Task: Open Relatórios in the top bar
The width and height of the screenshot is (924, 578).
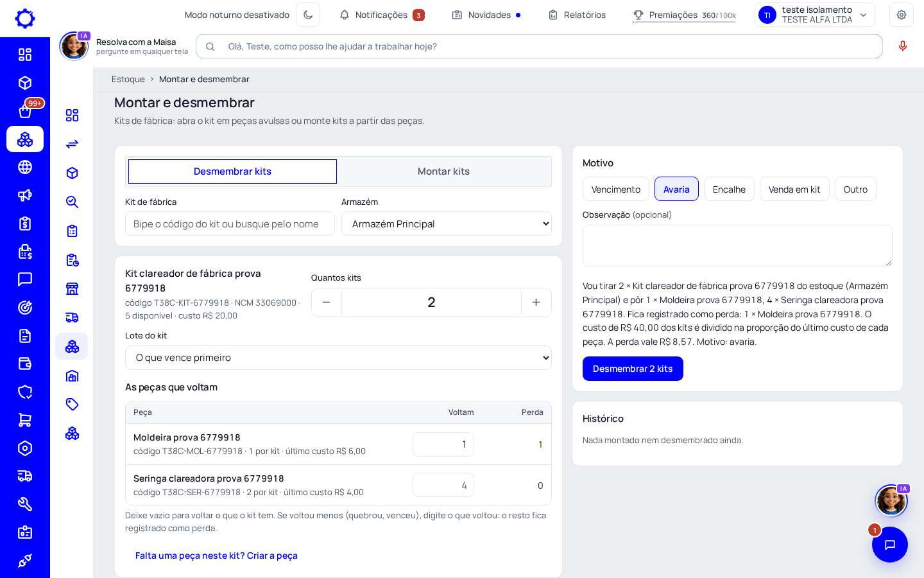Action: point(577,15)
